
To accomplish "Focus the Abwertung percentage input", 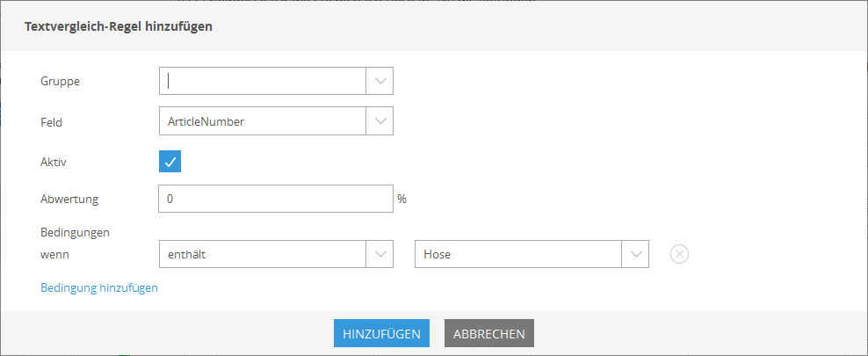I will tap(276, 199).
